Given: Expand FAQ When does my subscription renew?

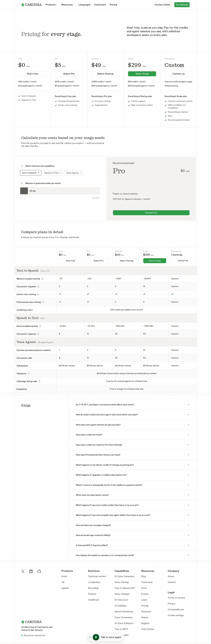Looking at the screenshot, I should pyautogui.click(x=133, y=495).
